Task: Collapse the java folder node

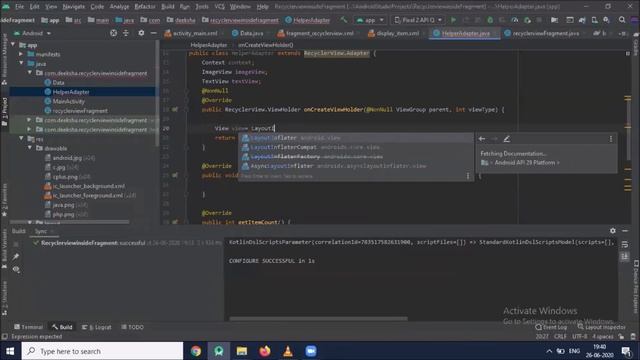Action: tap(21, 63)
